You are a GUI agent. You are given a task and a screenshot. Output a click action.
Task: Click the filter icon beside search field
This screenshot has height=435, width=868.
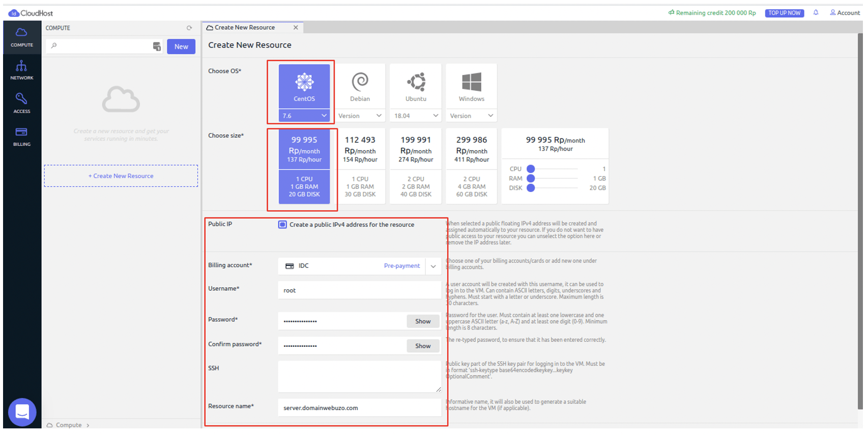[x=157, y=46]
